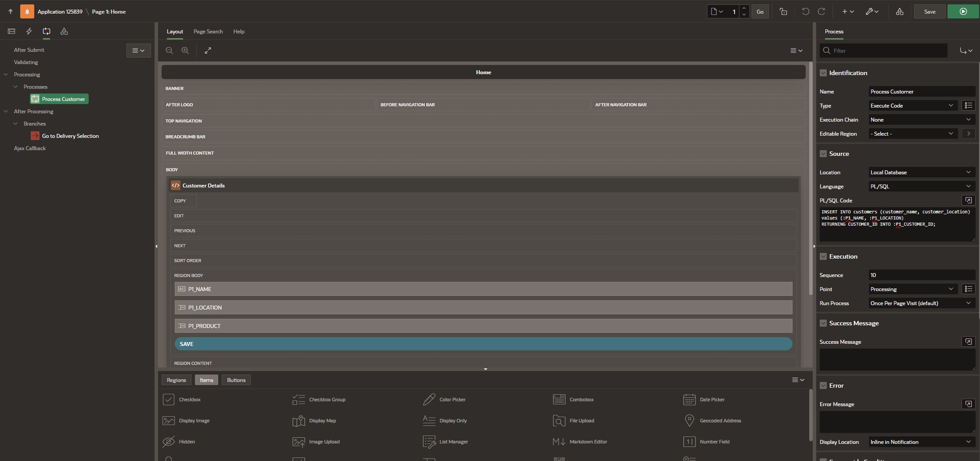Open the Dynamic Actions lightning icon
980x461 pixels.
pos(29,31)
